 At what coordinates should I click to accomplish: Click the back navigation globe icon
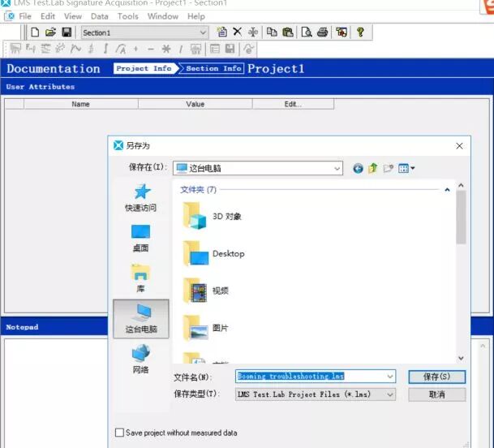coord(358,168)
